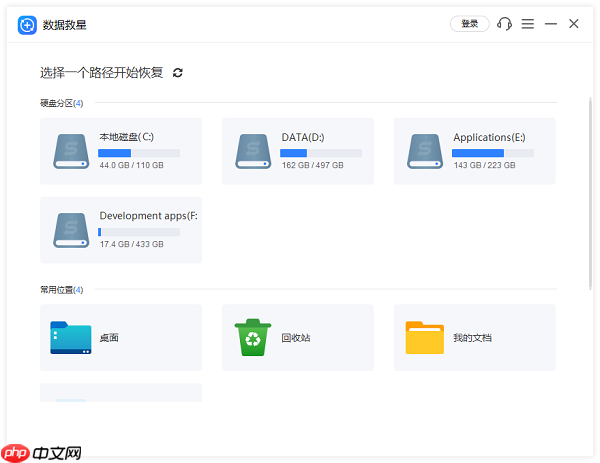This screenshot has height=463, width=600.
Task: Click the 常用位置(4) section header
Action: pyautogui.click(x=61, y=290)
